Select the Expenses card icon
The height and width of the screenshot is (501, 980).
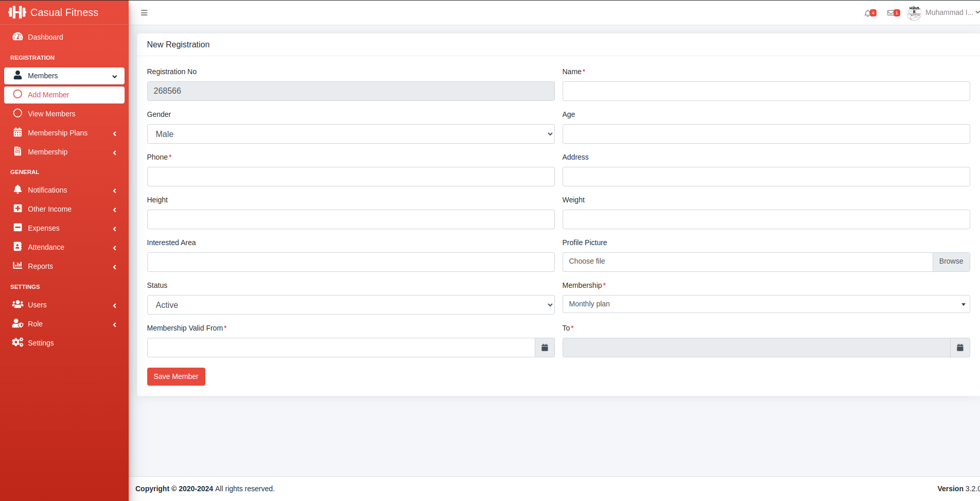[x=18, y=228]
